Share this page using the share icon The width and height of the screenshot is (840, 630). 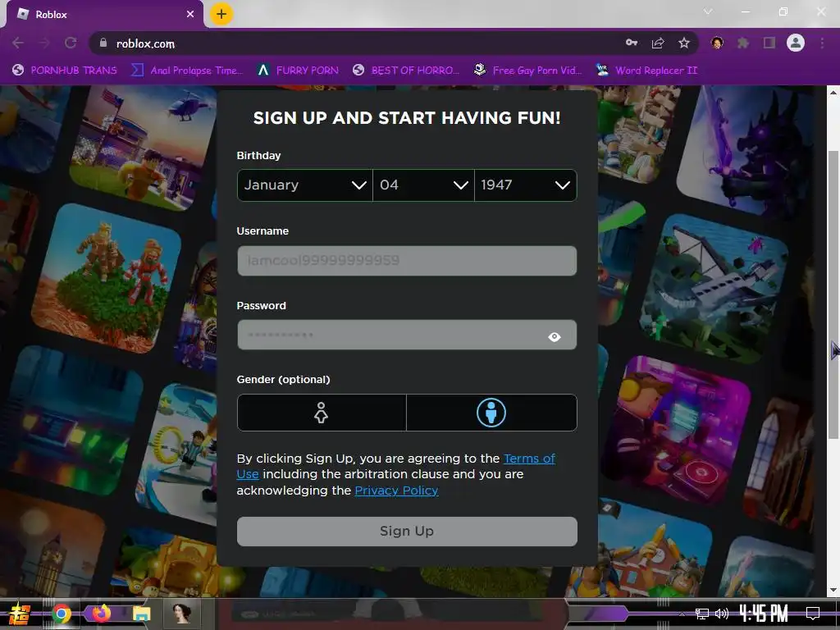click(658, 43)
